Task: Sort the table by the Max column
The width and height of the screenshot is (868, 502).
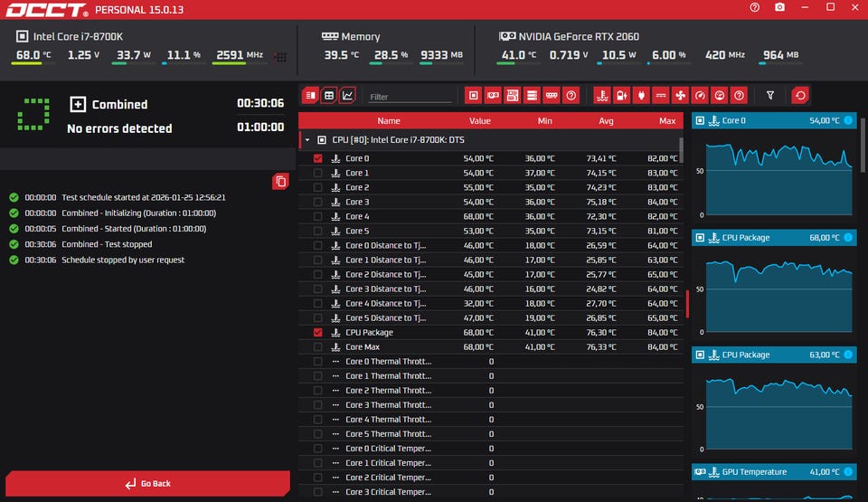Action: (x=666, y=120)
